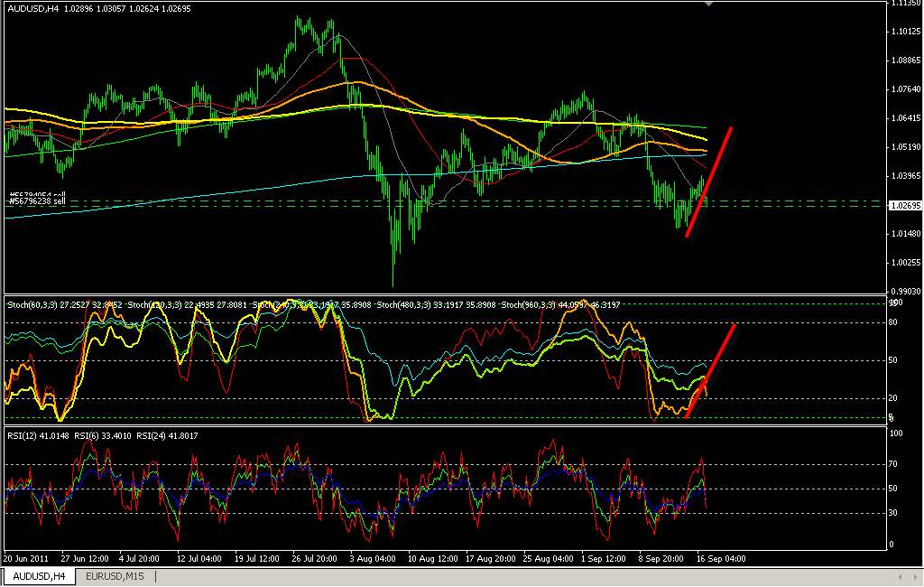The height and width of the screenshot is (587, 924).
Task: Click the 1.06415 price scale value
Action: click(906, 118)
